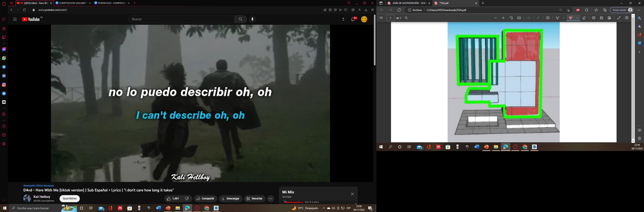Click the YouTube page vertical scrollbar
The image size is (644, 212).
point(375,40)
